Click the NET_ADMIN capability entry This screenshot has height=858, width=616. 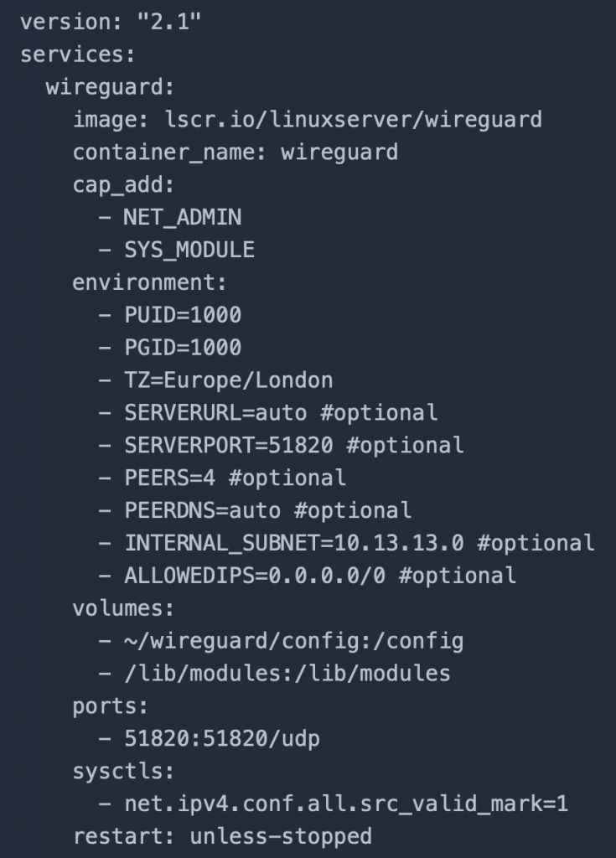tap(183, 218)
